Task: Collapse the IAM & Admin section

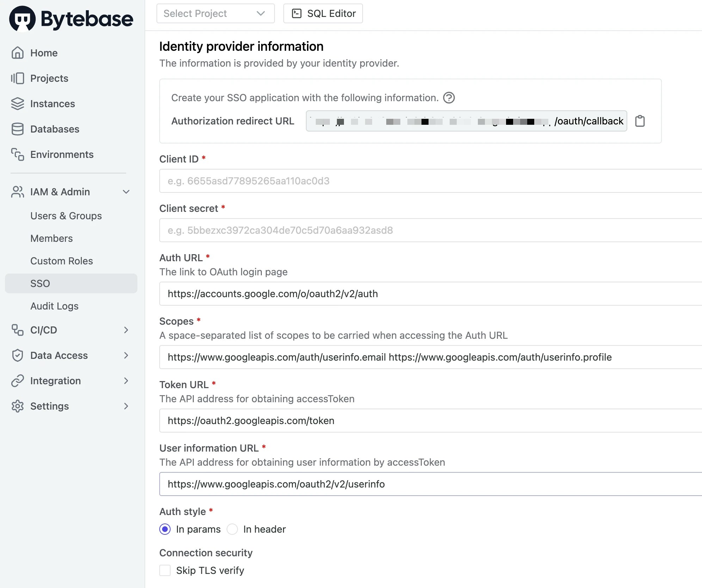Action: (x=126, y=192)
